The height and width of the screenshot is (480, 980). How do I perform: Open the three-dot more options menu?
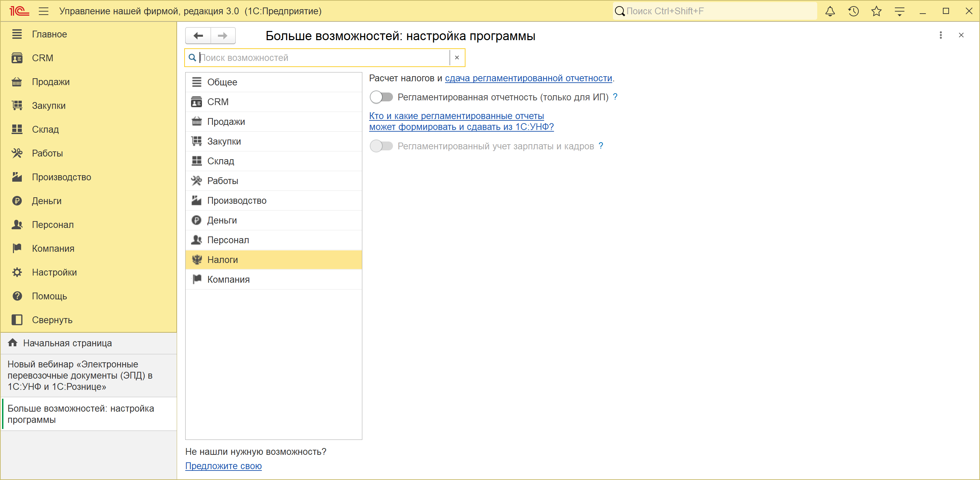(x=941, y=35)
